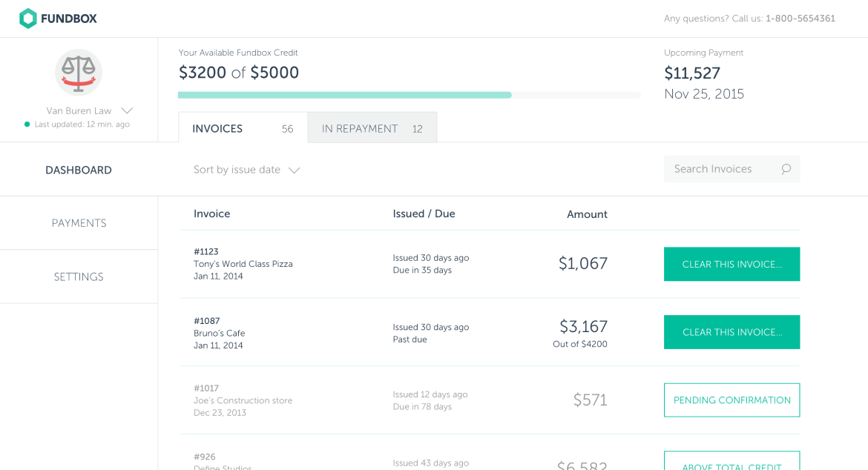Click the $3200 of $5000 credit text
This screenshot has height=470, width=868.
239,73
